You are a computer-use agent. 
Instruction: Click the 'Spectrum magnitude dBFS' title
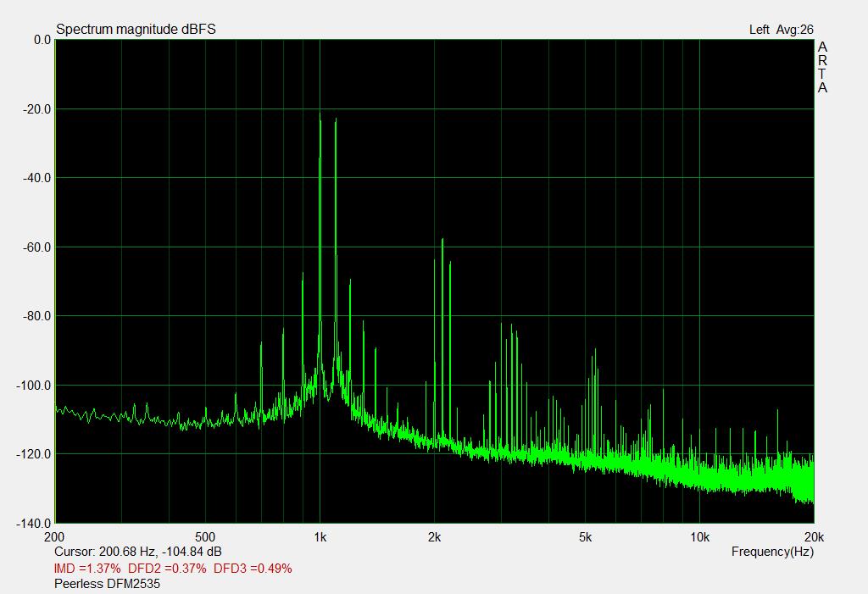click(136, 30)
